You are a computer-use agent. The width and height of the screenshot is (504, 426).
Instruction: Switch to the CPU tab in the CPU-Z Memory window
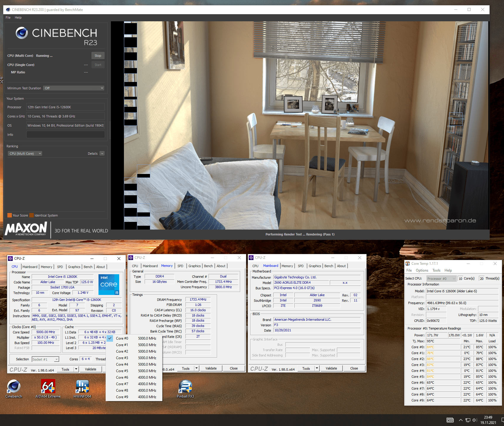coord(135,266)
